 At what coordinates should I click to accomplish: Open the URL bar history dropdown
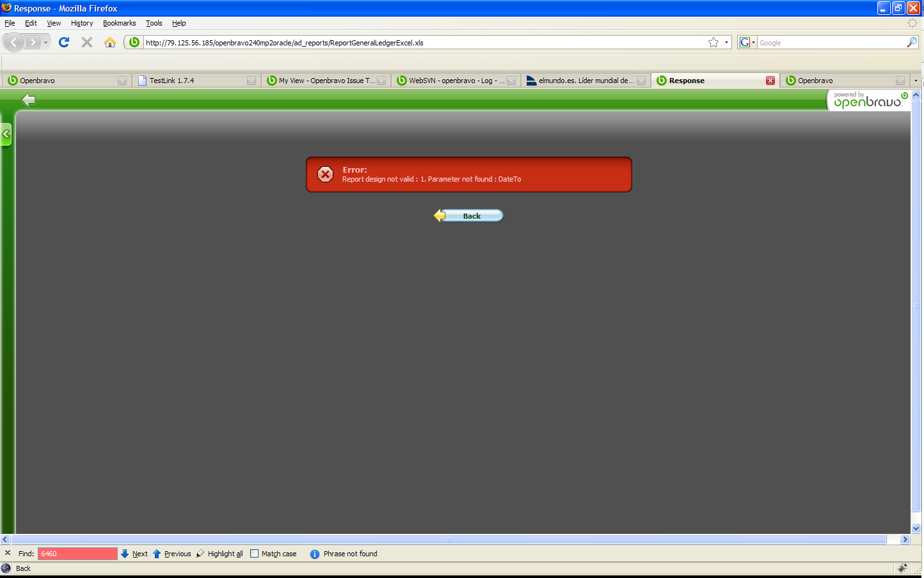click(x=726, y=42)
